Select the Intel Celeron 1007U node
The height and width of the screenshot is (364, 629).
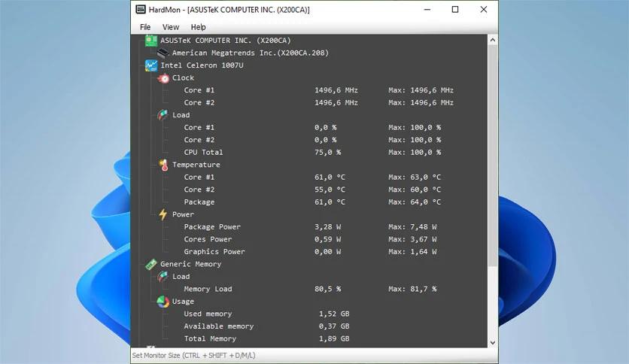pos(202,65)
